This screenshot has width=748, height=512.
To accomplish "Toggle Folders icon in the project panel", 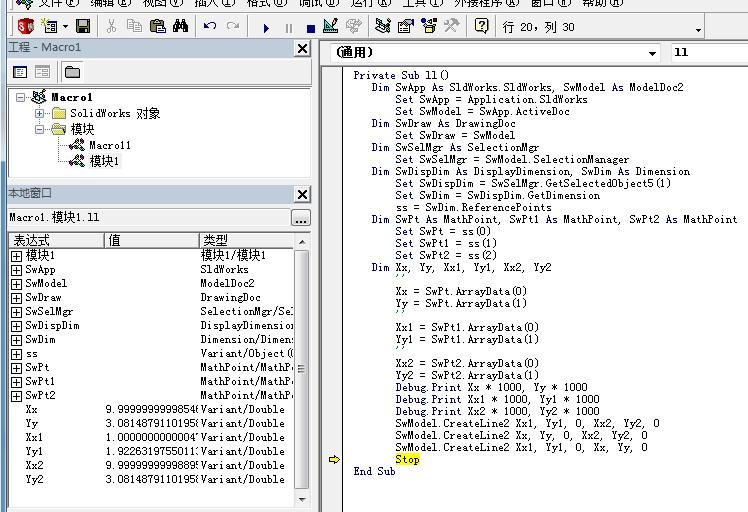I will click(73, 72).
